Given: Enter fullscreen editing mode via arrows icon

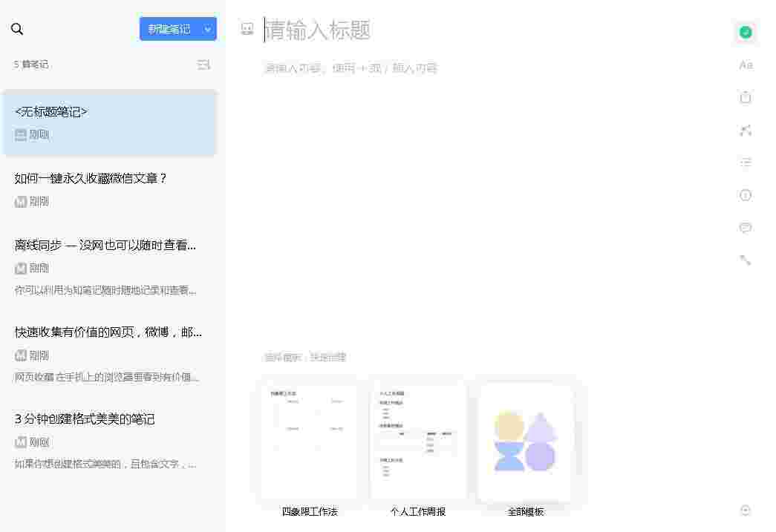Looking at the screenshot, I should pyautogui.click(x=746, y=130).
